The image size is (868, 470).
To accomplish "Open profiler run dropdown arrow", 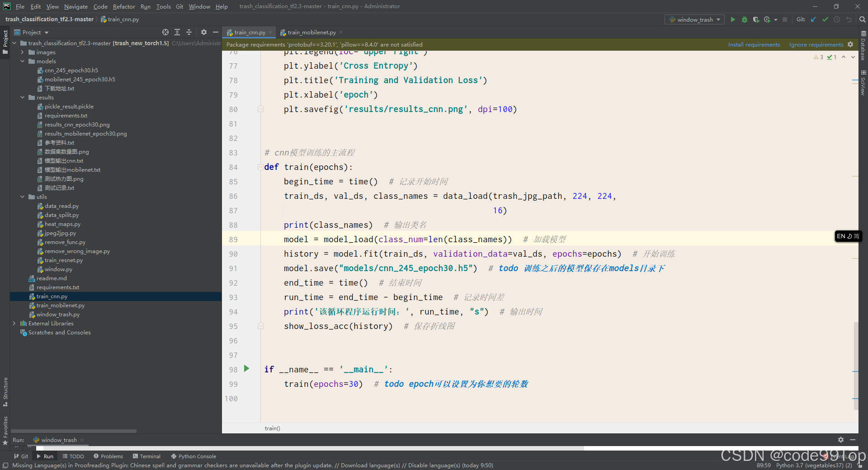I will point(776,19).
